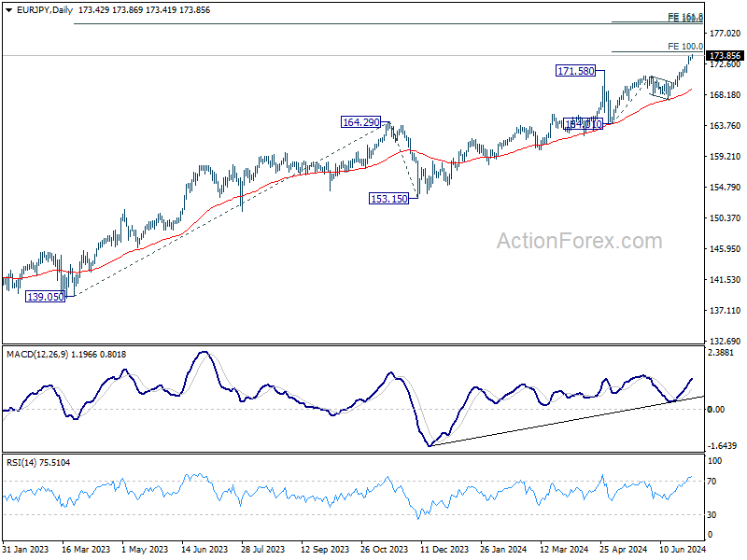
Task: Click the 154.790 price axis value
Action: (x=726, y=188)
